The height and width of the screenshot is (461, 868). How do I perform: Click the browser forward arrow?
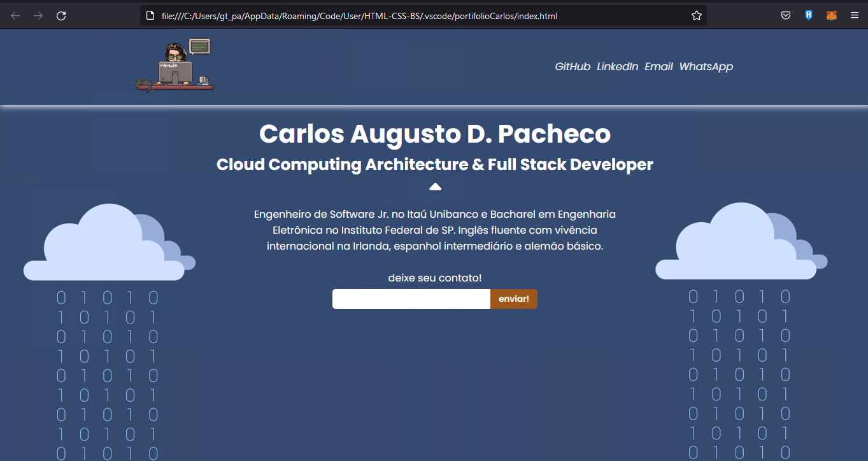[38, 16]
